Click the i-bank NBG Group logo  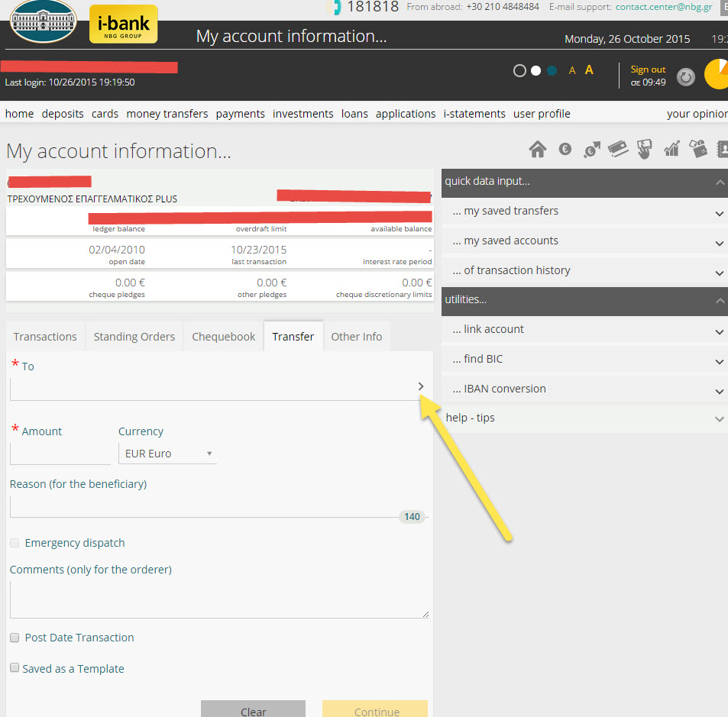coord(124,24)
